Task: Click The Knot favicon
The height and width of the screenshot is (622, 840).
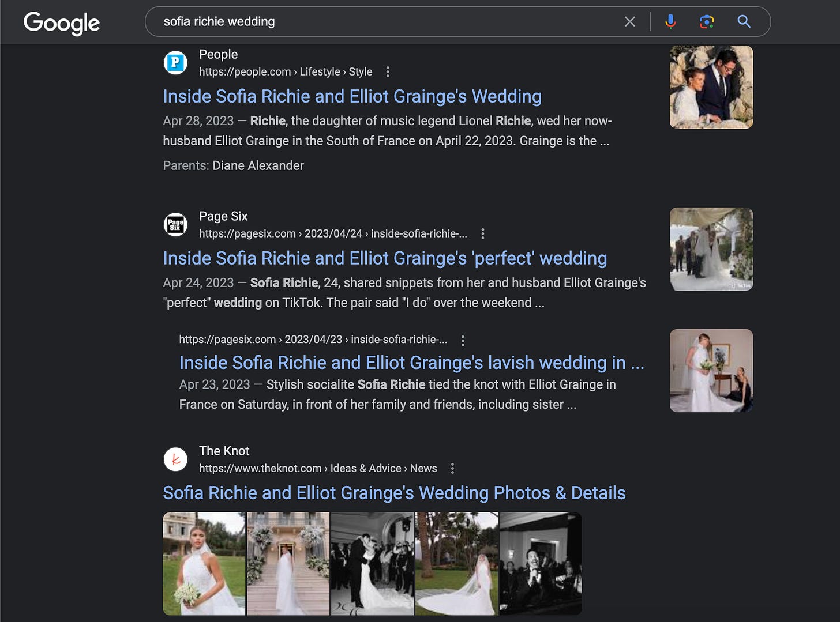Action: pos(175,459)
